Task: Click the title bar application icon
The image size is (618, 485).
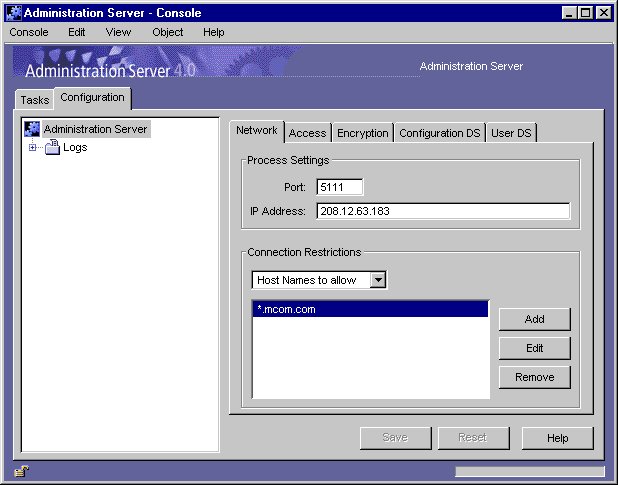Action: click(x=14, y=13)
